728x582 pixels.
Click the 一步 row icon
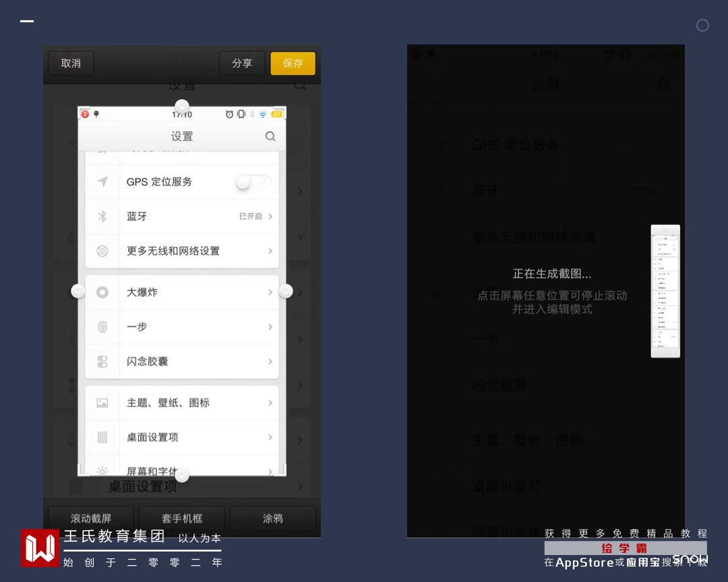[x=102, y=327]
